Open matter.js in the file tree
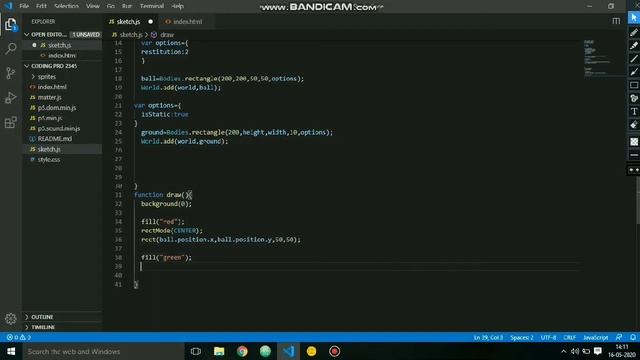The image size is (640, 360). point(49,97)
